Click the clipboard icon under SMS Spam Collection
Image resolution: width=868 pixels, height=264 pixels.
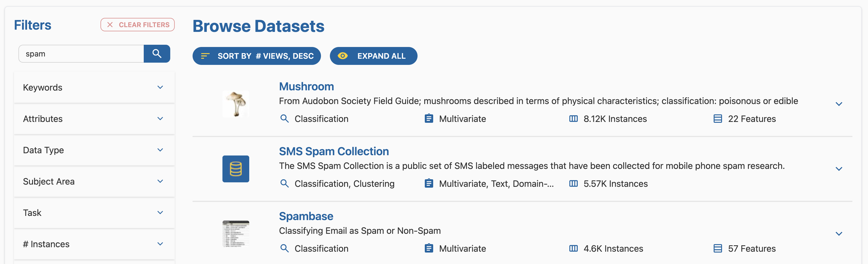coord(429,184)
